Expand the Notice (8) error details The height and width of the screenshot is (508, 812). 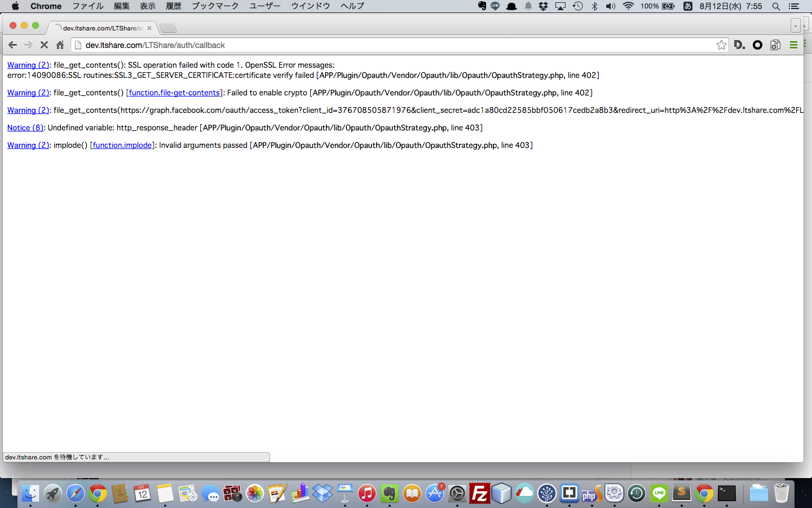(25, 128)
